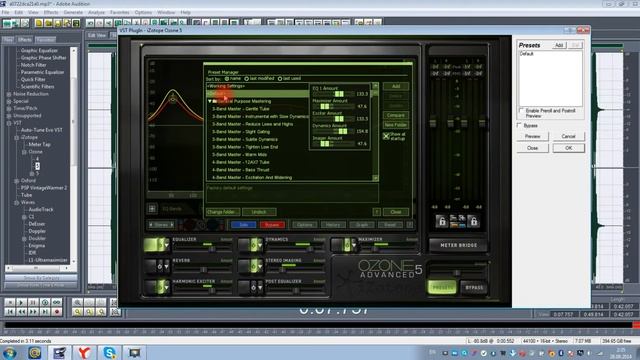Toggle the Play Looped transport button
Screen dimensions: 640x360
(57, 302)
